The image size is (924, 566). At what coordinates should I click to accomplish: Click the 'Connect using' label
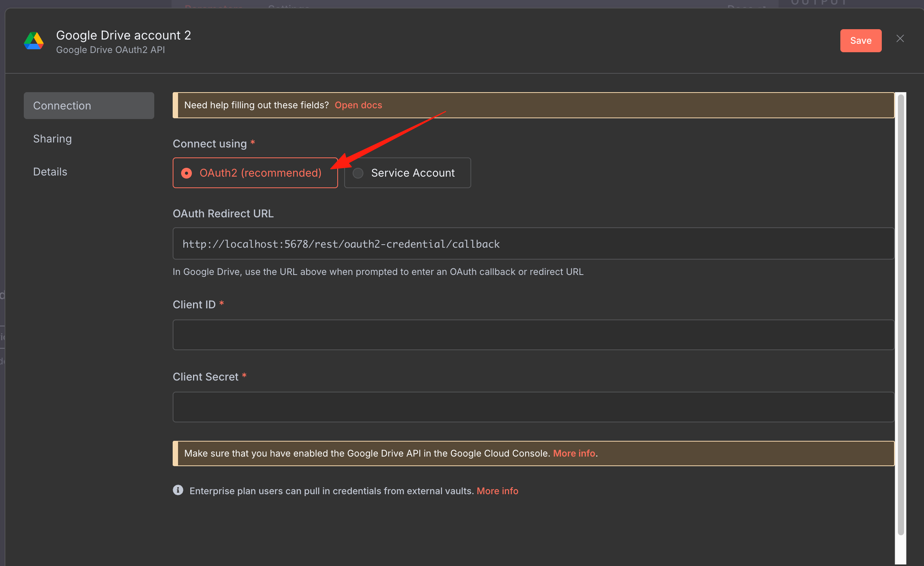pyautogui.click(x=210, y=144)
